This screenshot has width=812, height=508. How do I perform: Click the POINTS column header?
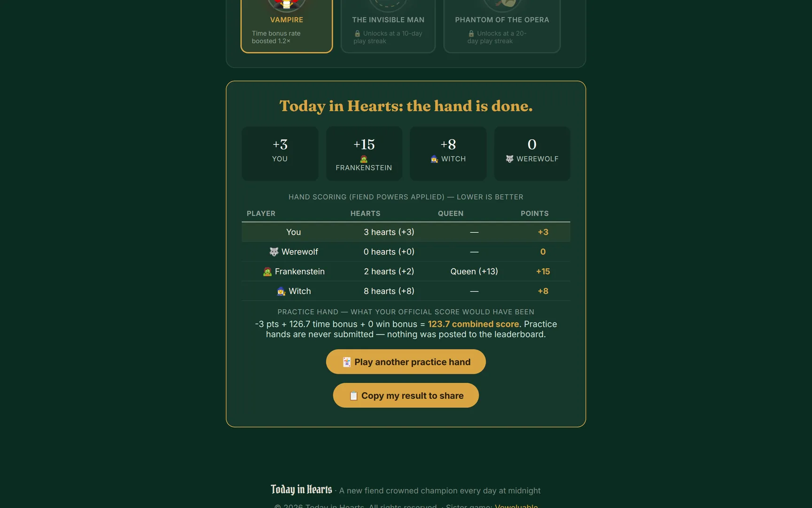535,214
